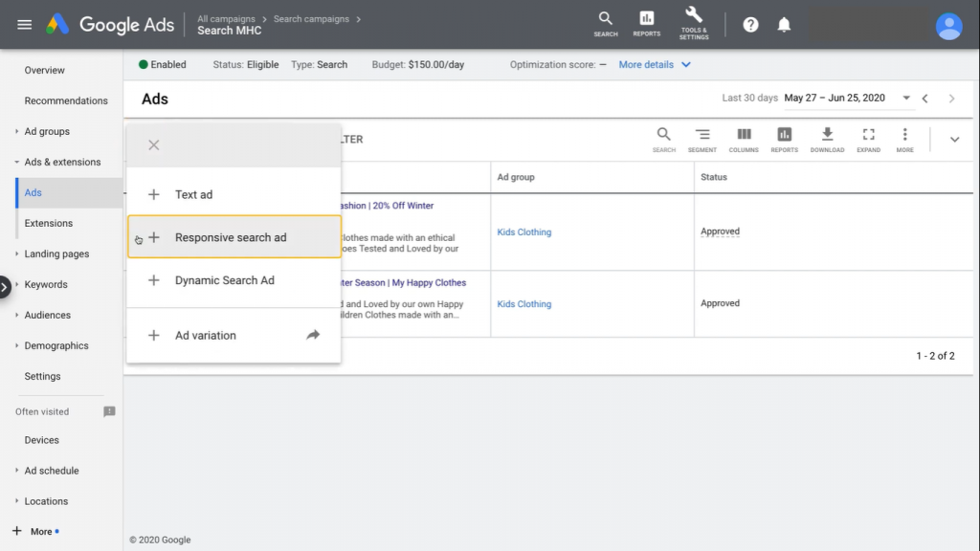The height and width of the screenshot is (551, 980).
Task: Open Overview in sidebar
Action: pyautogui.click(x=44, y=70)
